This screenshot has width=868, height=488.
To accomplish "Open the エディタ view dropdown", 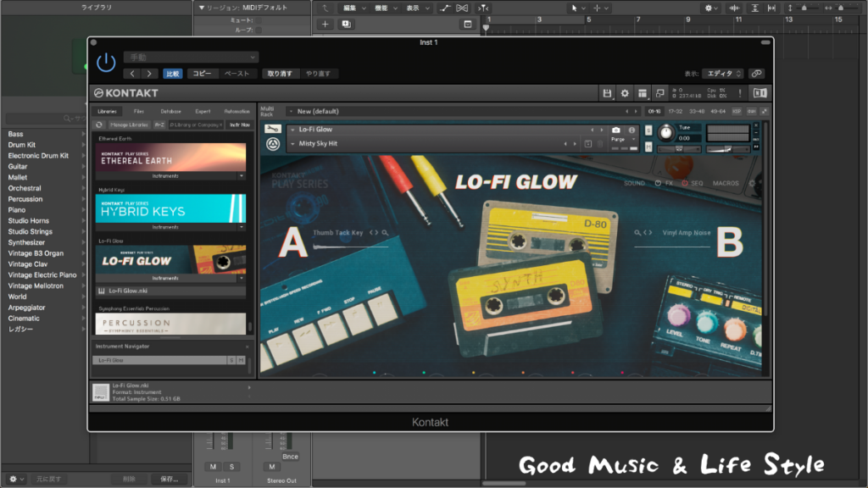I will (723, 74).
